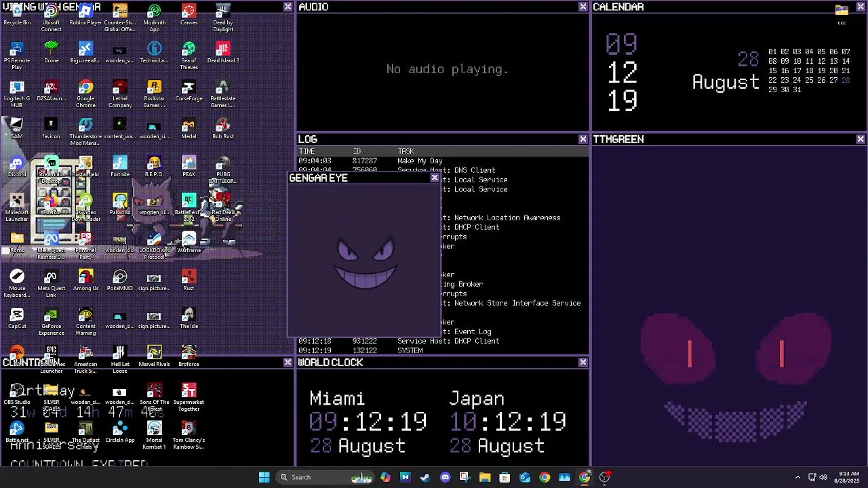The image size is (868, 488).
Task: Open File Explorer from the taskbar
Action: click(x=485, y=477)
